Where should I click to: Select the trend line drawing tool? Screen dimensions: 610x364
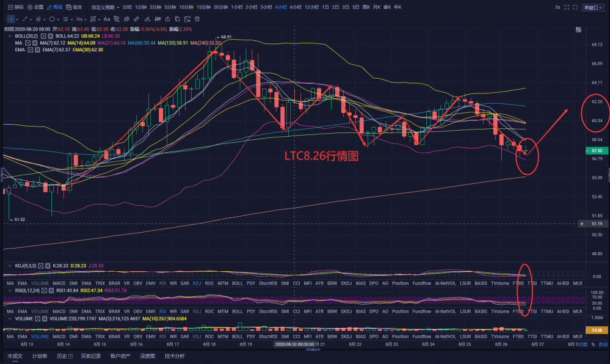[x=24, y=19]
